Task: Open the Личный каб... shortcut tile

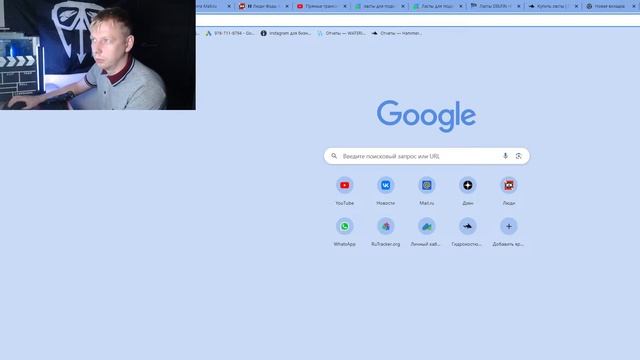Action: [427, 232]
